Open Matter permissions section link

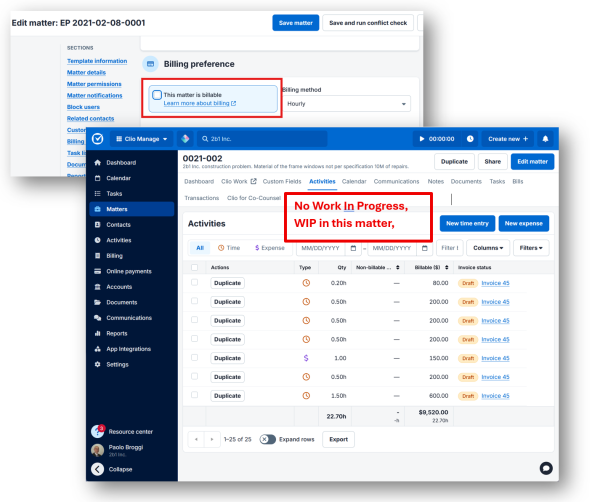(x=94, y=84)
